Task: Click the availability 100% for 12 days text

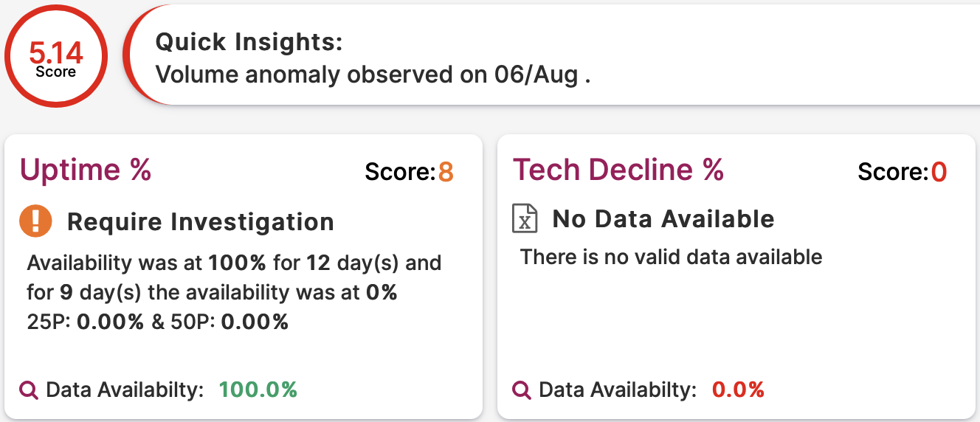Action: (x=234, y=263)
